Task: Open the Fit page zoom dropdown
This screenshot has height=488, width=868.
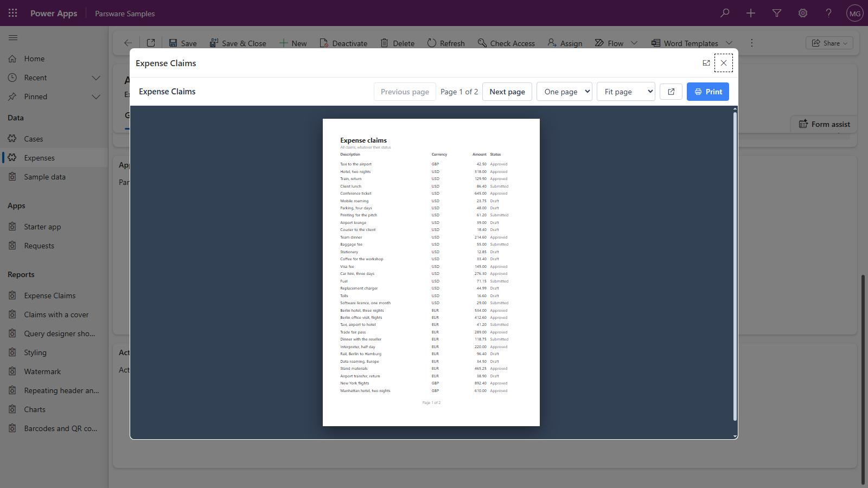Action: tap(626, 92)
